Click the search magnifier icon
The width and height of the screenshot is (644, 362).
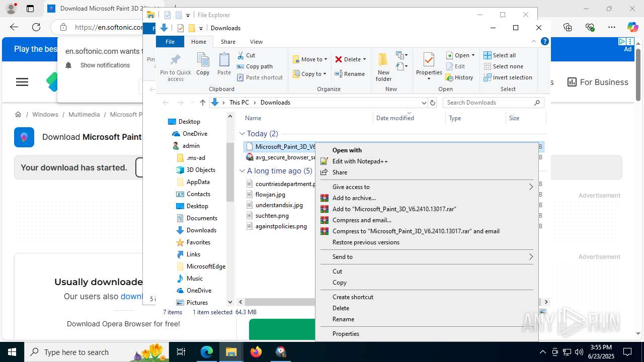click(537, 103)
